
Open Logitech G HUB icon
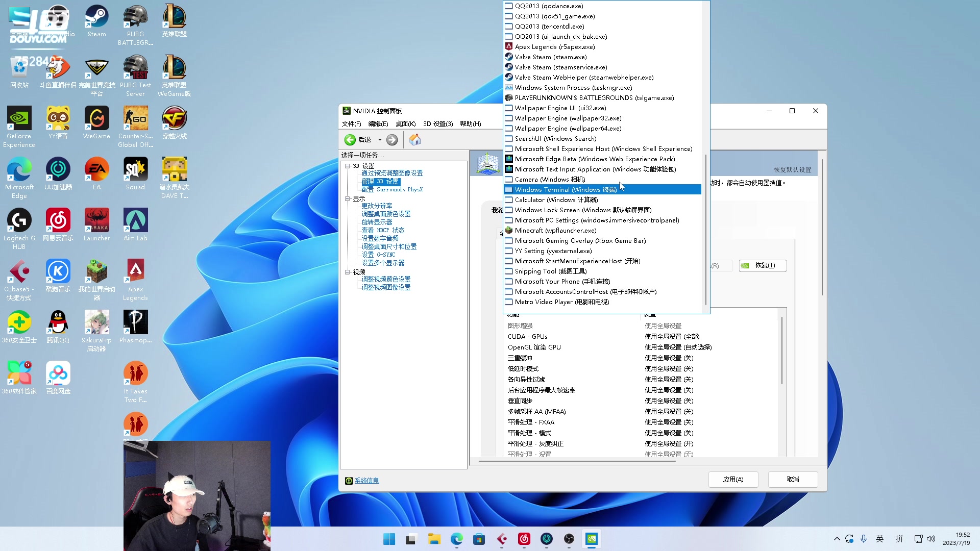[19, 230]
